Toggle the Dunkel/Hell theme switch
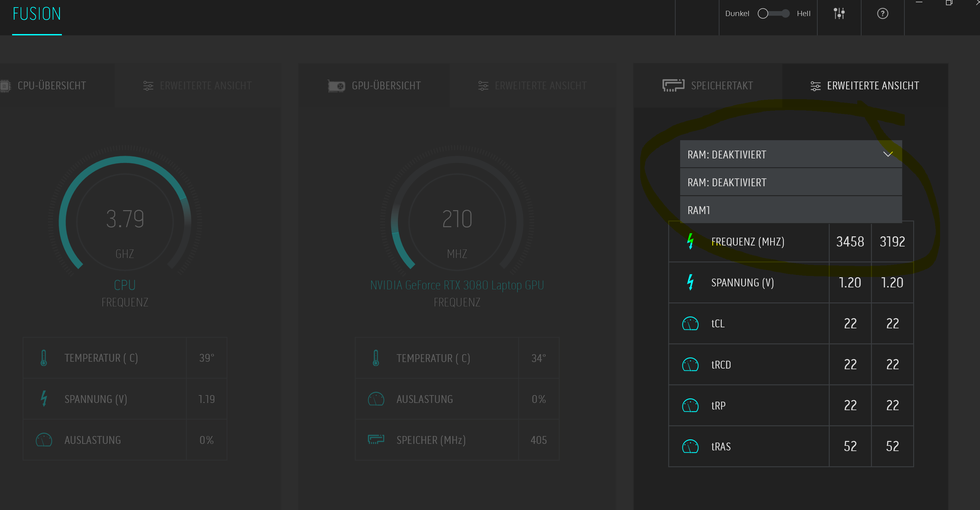 coord(773,14)
